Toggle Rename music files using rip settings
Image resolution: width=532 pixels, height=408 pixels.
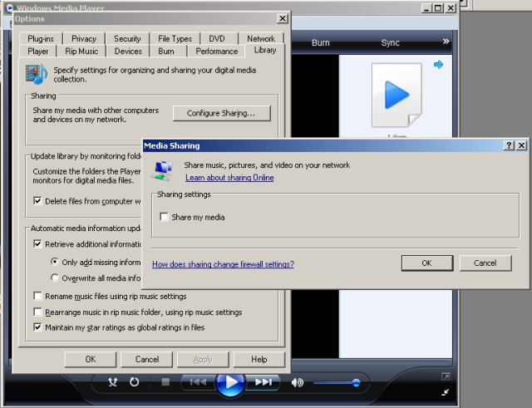(x=38, y=296)
